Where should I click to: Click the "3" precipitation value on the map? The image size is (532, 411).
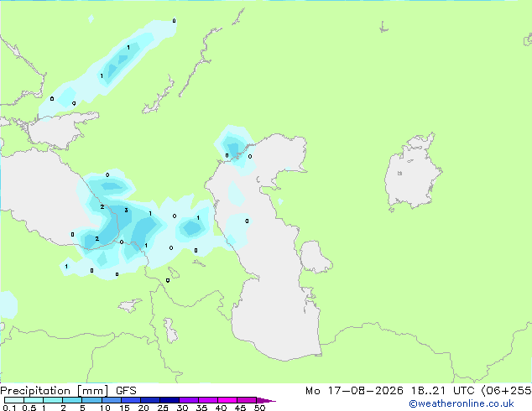click(126, 211)
